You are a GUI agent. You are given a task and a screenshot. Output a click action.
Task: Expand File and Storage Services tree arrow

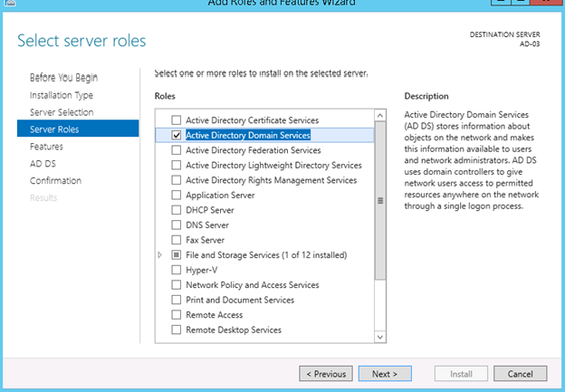pyautogui.click(x=160, y=255)
